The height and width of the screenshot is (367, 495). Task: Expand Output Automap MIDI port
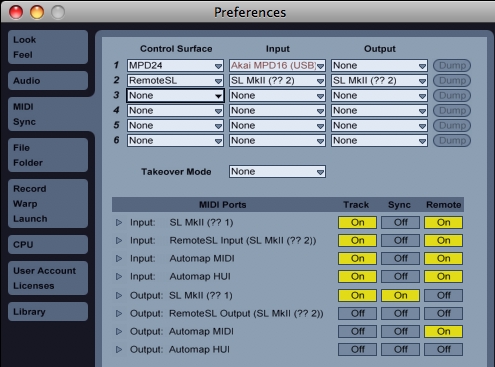119,331
